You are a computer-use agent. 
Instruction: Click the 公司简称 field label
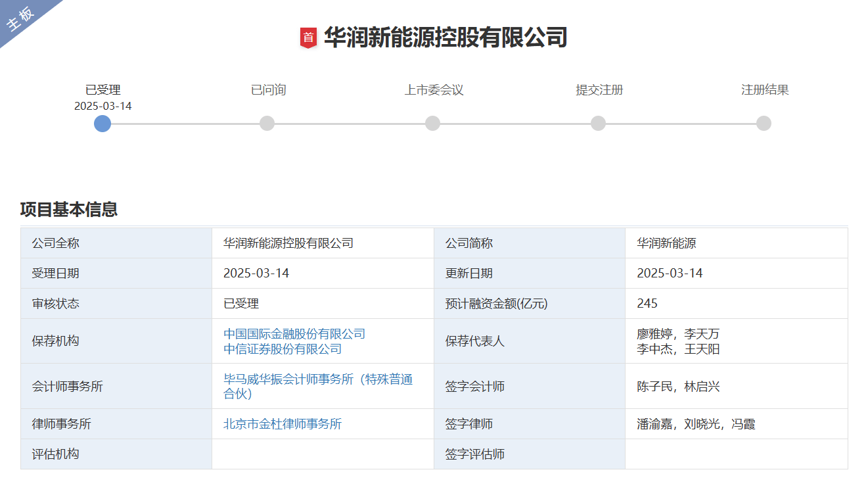coord(469,243)
